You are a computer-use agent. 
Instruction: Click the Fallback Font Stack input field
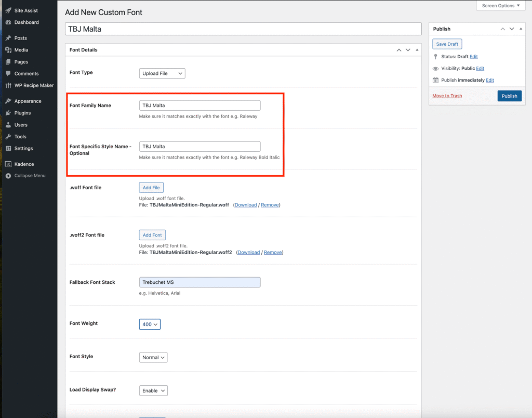tap(199, 282)
